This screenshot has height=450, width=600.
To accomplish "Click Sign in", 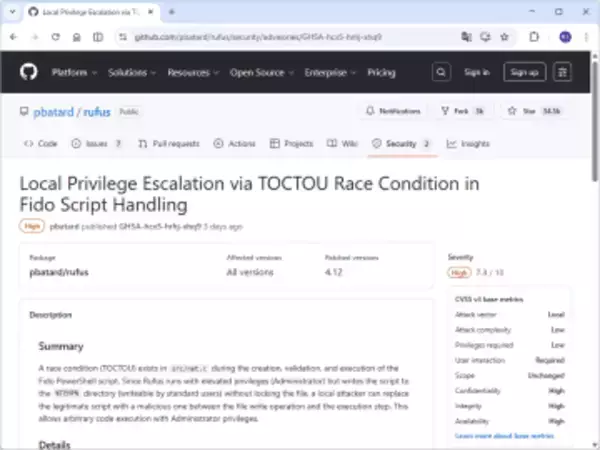I will [477, 72].
